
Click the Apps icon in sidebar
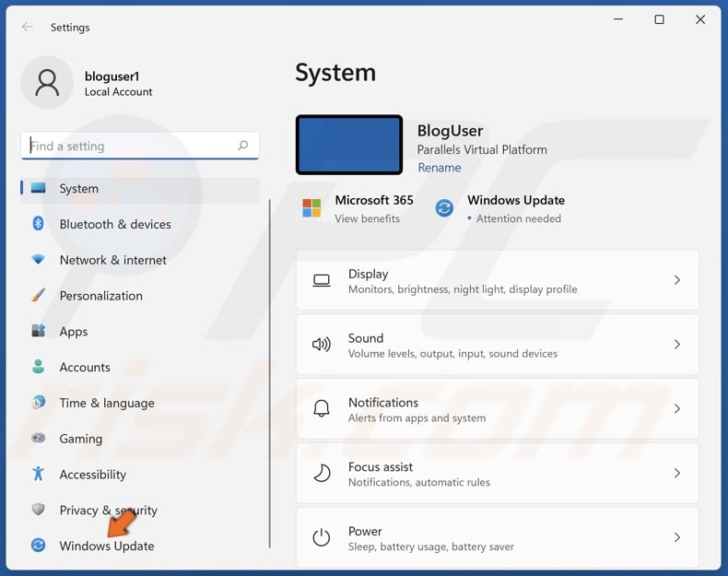(x=38, y=331)
